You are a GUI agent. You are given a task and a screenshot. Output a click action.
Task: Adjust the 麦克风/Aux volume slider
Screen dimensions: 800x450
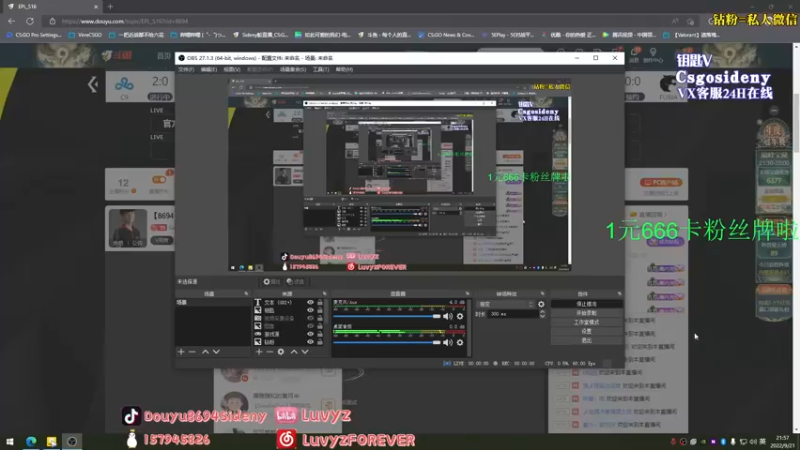[x=387, y=316]
